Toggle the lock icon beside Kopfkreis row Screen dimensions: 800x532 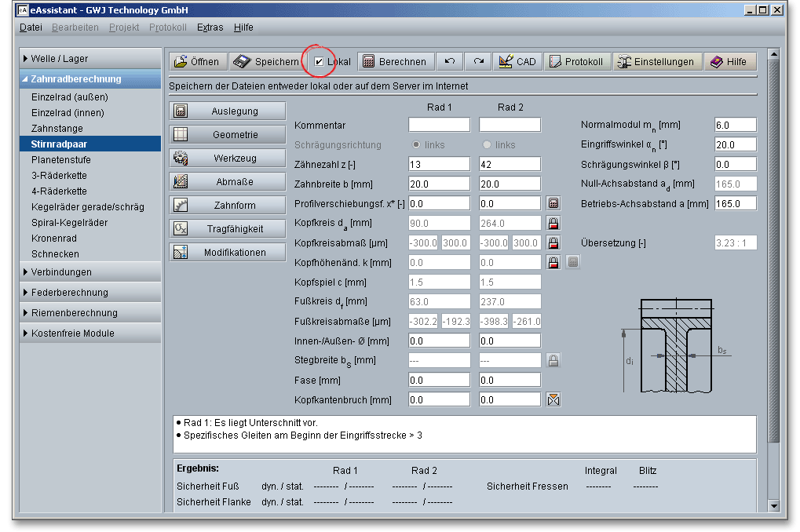pyautogui.click(x=553, y=223)
